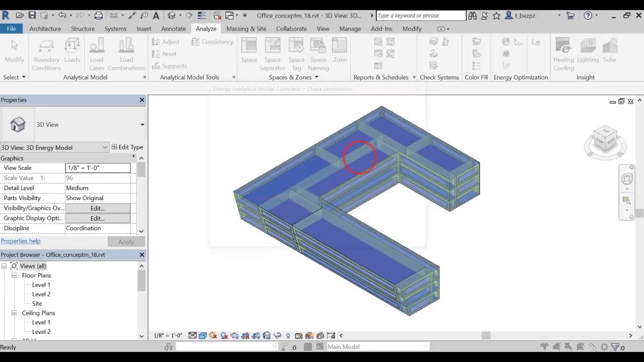Open the Manage ribbon tab

[350, 29]
